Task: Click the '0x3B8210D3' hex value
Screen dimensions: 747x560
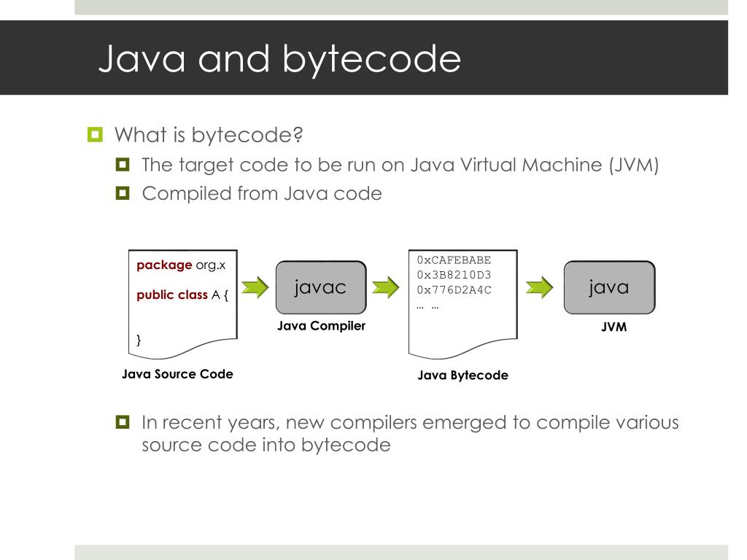Action: 454,275
